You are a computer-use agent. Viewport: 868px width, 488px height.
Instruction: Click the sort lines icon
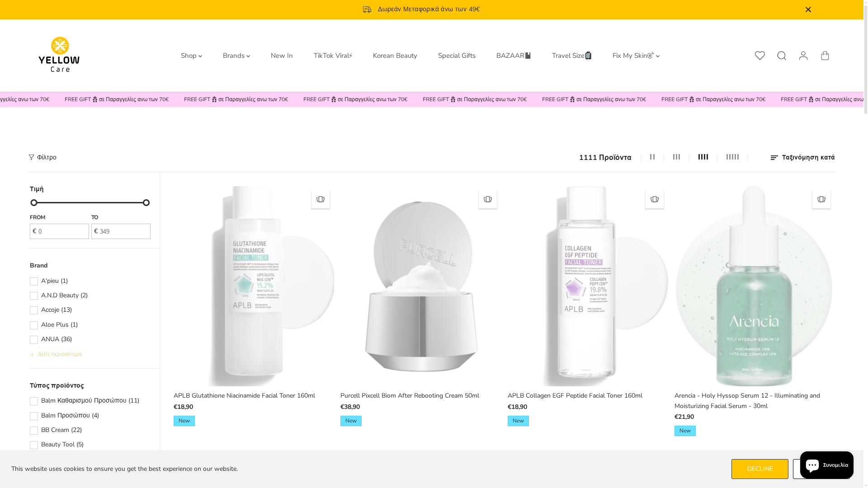(x=774, y=158)
